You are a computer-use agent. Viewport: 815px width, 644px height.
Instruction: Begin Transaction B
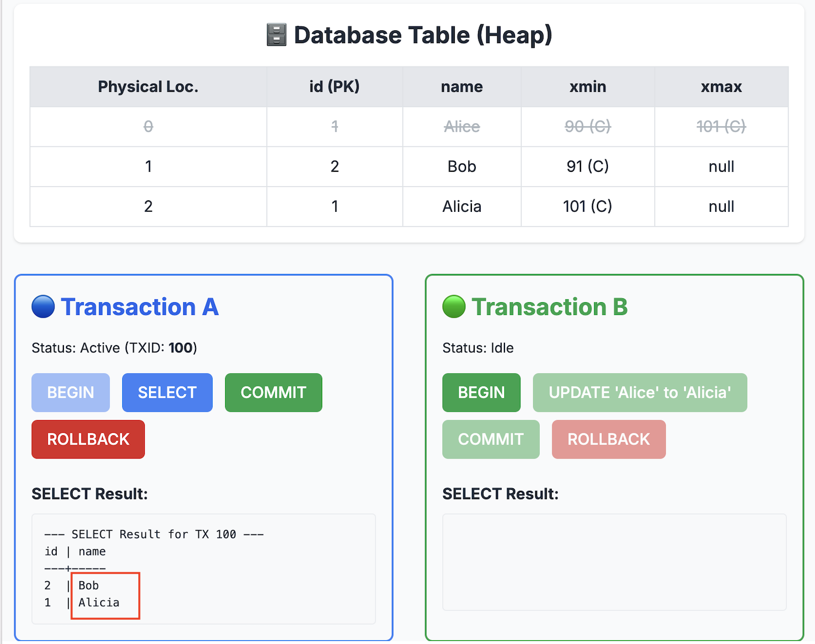481,392
